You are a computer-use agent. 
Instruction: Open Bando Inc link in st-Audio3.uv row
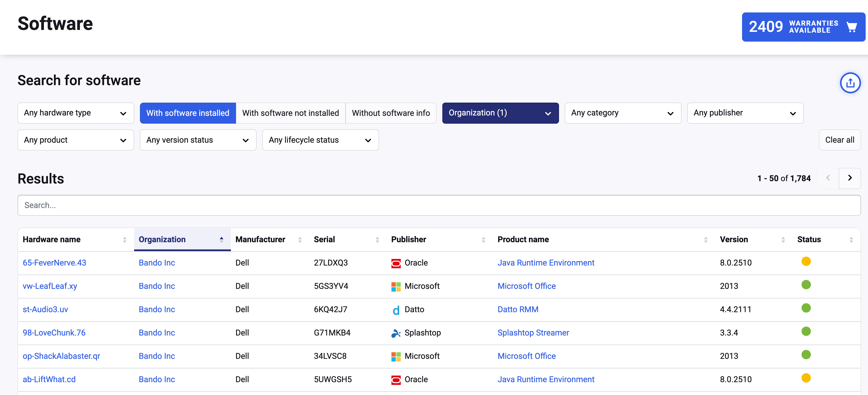click(157, 309)
